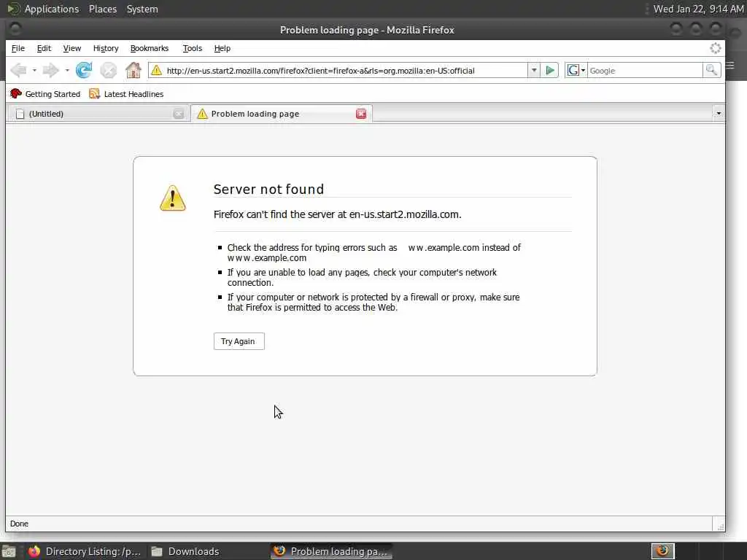747x560 pixels.
Task: Open the System menu in the top panel
Action: coord(142,9)
